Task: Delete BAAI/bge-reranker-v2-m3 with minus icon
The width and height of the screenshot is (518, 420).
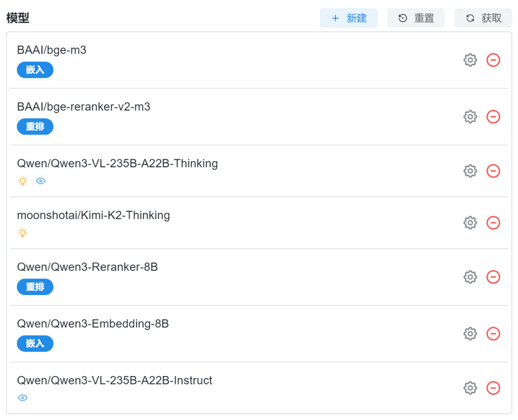Action: [493, 117]
